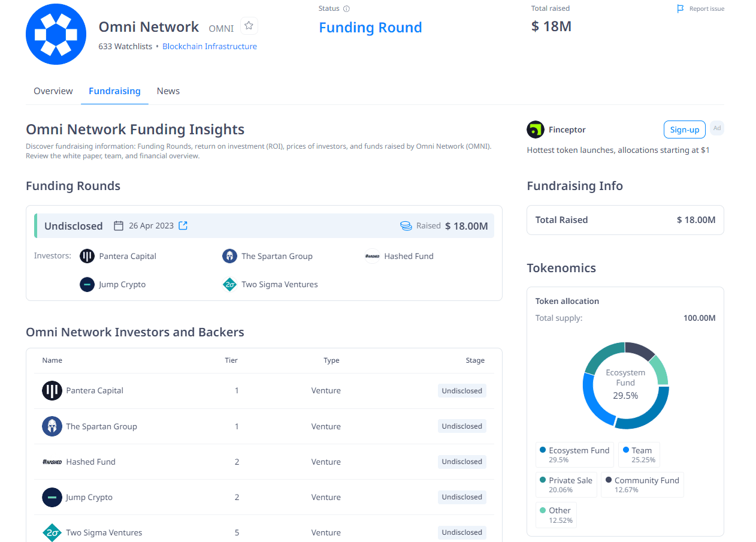Click the Ad badge next to Sign-up
This screenshot has width=756, height=542.
716,128
